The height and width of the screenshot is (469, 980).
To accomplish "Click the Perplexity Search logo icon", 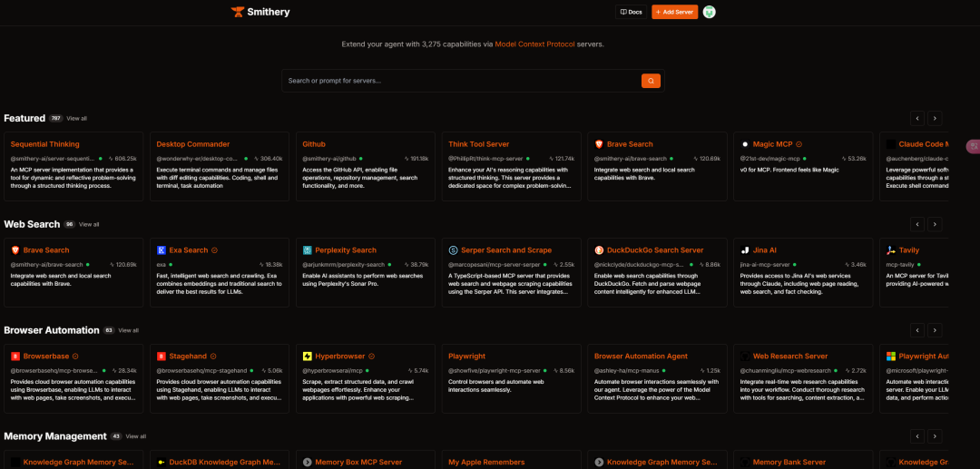I will pyautogui.click(x=308, y=250).
